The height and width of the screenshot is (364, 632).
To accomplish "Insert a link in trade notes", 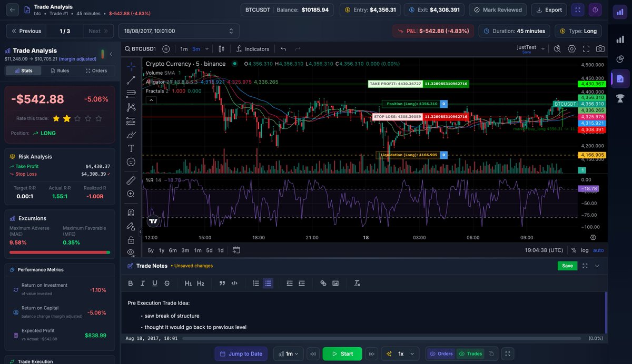I will point(323,283).
